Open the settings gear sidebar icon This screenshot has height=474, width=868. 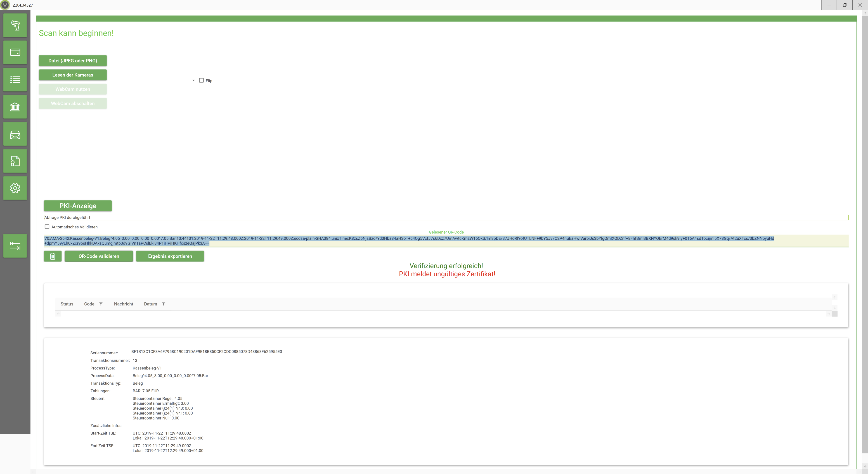point(15,188)
